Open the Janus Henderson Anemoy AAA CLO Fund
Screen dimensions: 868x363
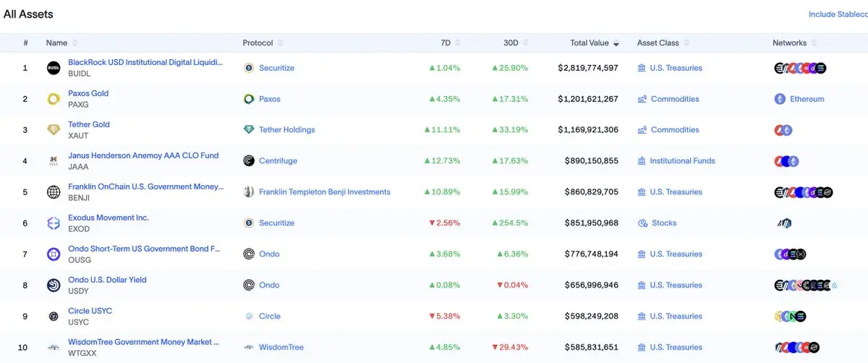click(x=143, y=155)
